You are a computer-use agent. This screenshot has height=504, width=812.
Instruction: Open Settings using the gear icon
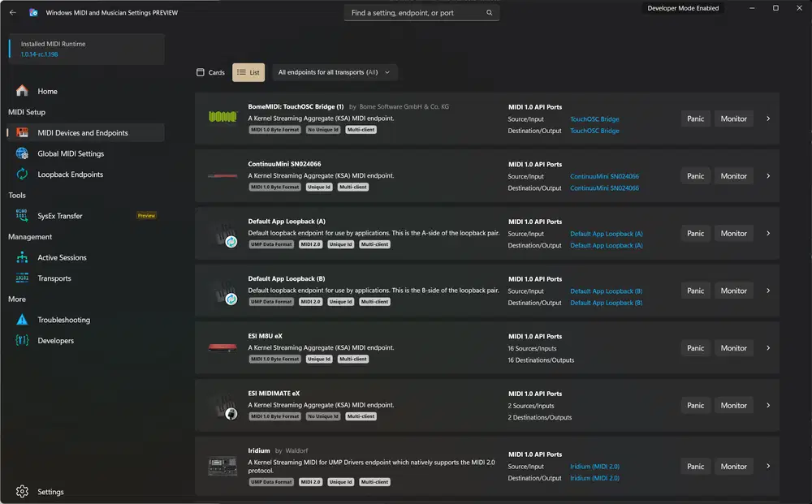point(22,492)
